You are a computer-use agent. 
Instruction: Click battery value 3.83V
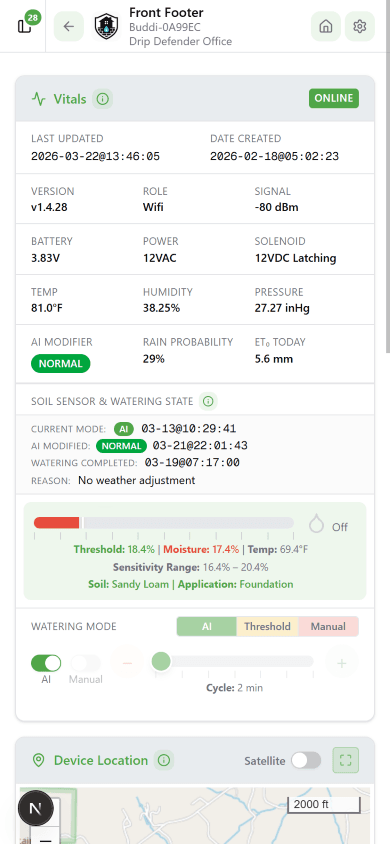pos(45,258)
